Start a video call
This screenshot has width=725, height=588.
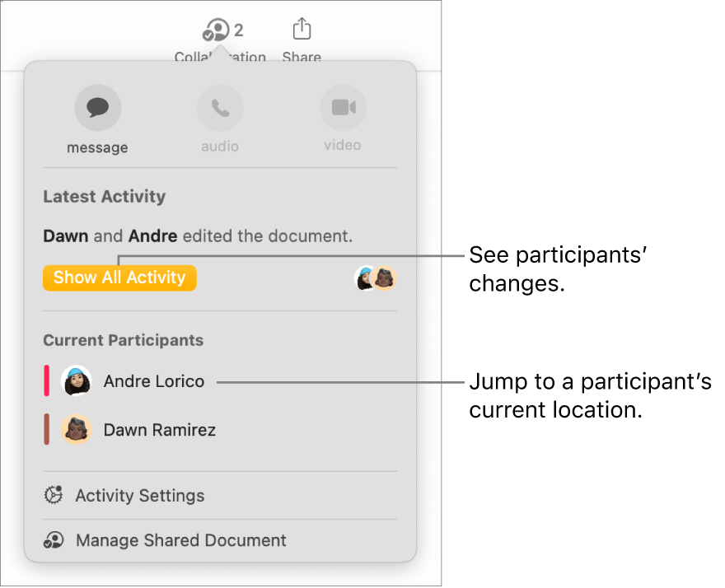coord(343,108)
